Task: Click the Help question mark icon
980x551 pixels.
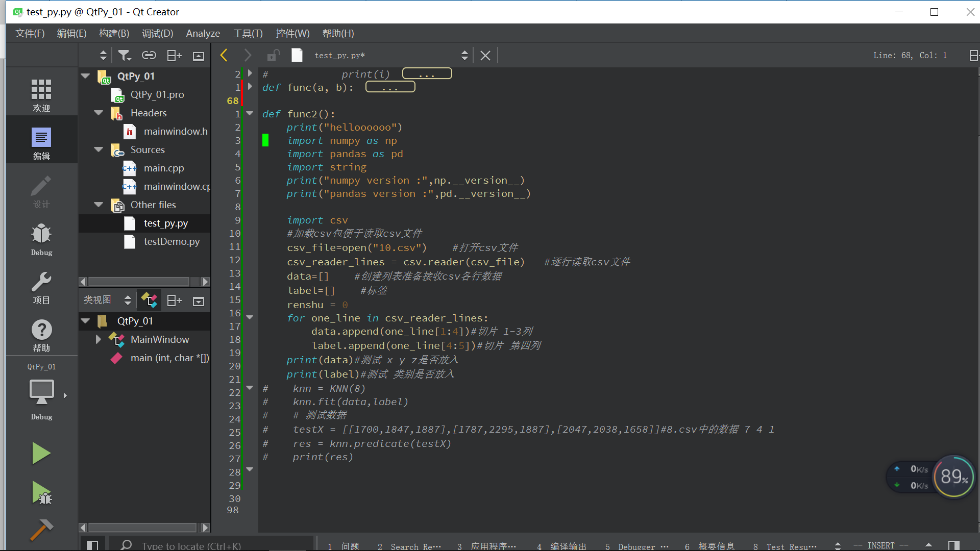Action: (41, 330)
